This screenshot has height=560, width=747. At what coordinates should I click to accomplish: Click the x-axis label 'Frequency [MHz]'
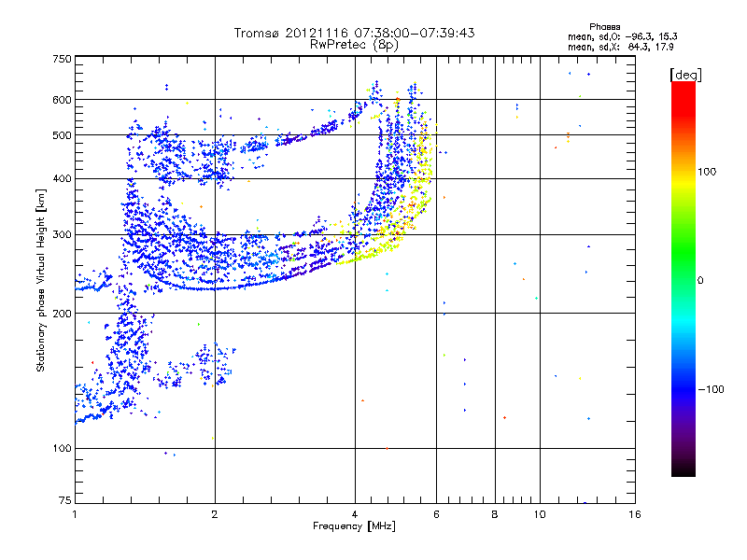[354, 526]
